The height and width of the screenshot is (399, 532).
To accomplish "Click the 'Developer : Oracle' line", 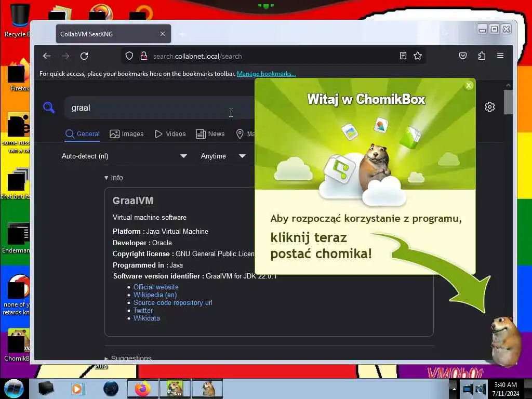I will (x=142, y=243).
